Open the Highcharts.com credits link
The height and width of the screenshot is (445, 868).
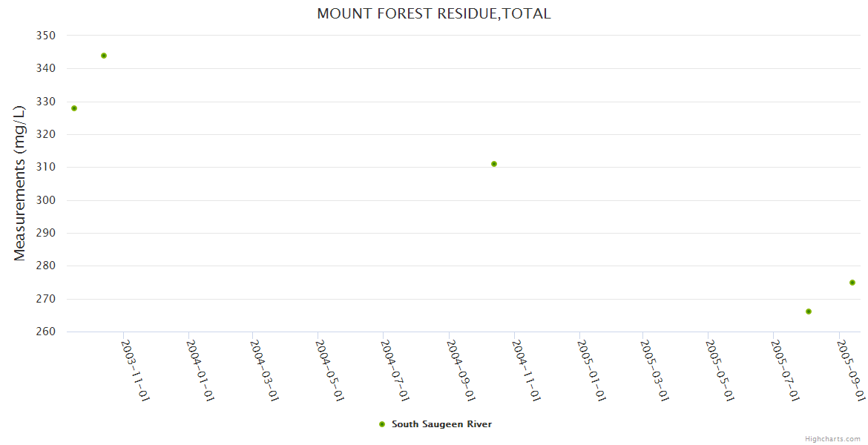[x=832, y=439]
